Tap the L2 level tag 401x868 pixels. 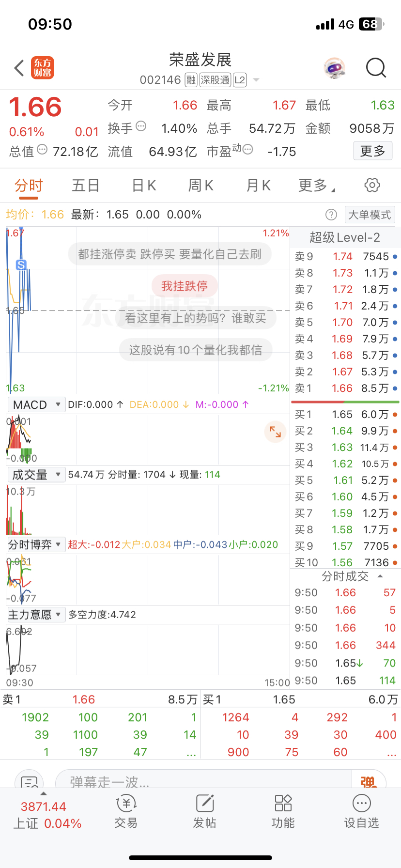[240, 80]
